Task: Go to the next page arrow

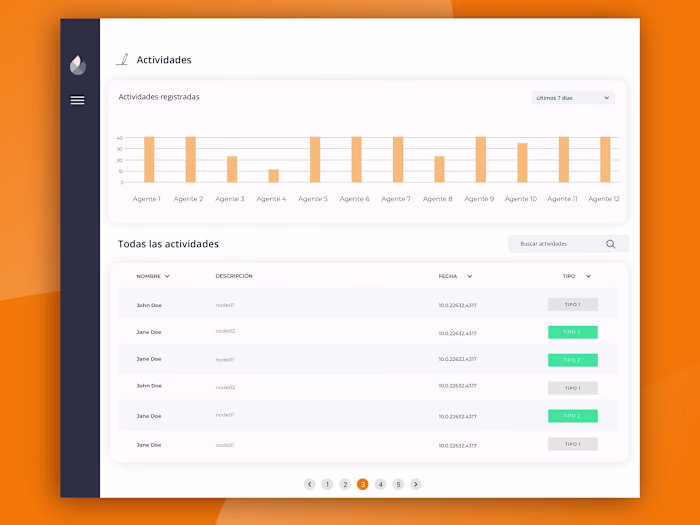Action: click(x=416, y=484)
